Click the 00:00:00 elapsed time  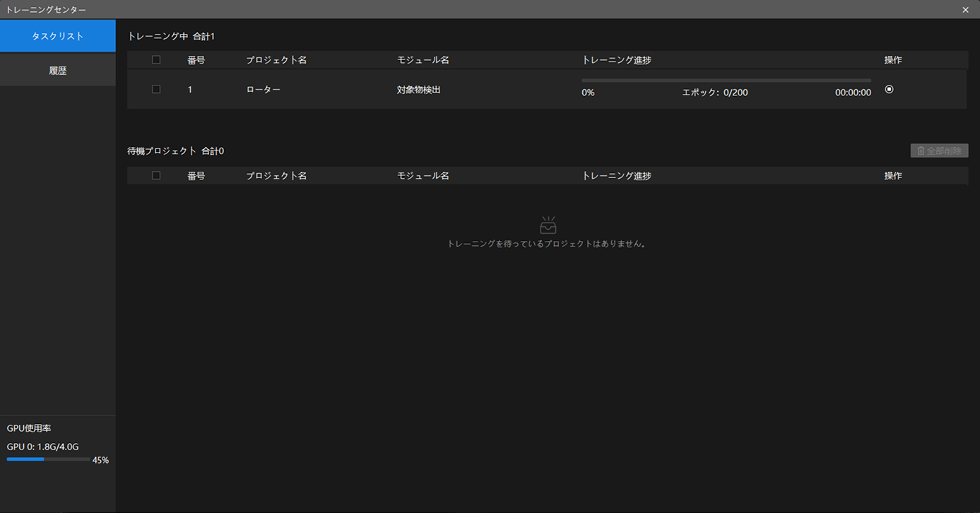(853, 93)
